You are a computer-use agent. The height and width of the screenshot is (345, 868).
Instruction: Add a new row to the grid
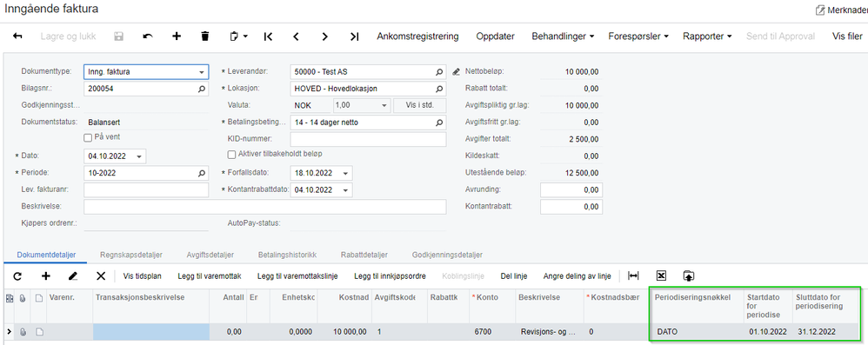tap(46, 275)
